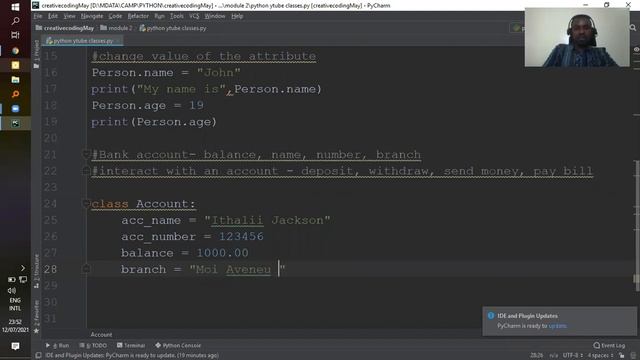The height and width of the screenshot is (360, 640).
Task: Open the Python Console tool window
Action: 178,345
